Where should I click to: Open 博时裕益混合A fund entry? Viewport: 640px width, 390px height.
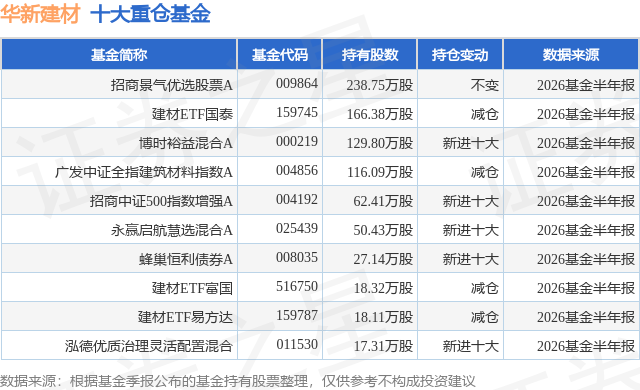click(186, 143)
